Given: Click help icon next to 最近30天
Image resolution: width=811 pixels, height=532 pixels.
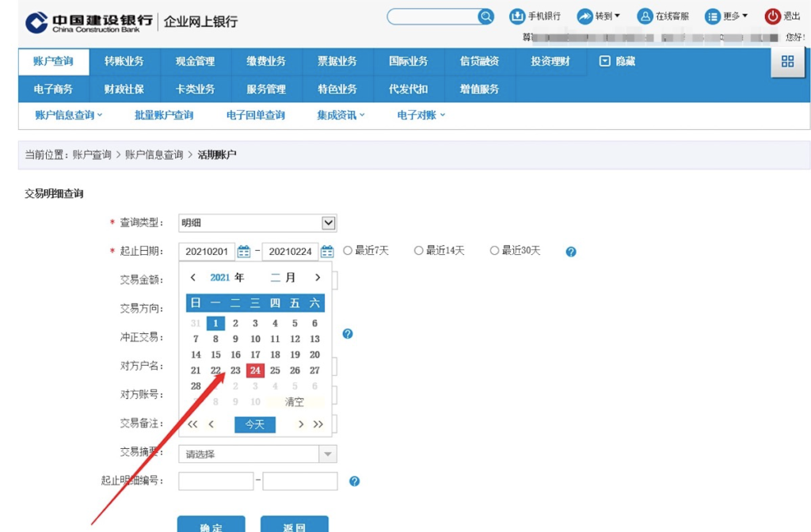Looking at the screenshot, I should pyautogui.click(x=570, y=252).
